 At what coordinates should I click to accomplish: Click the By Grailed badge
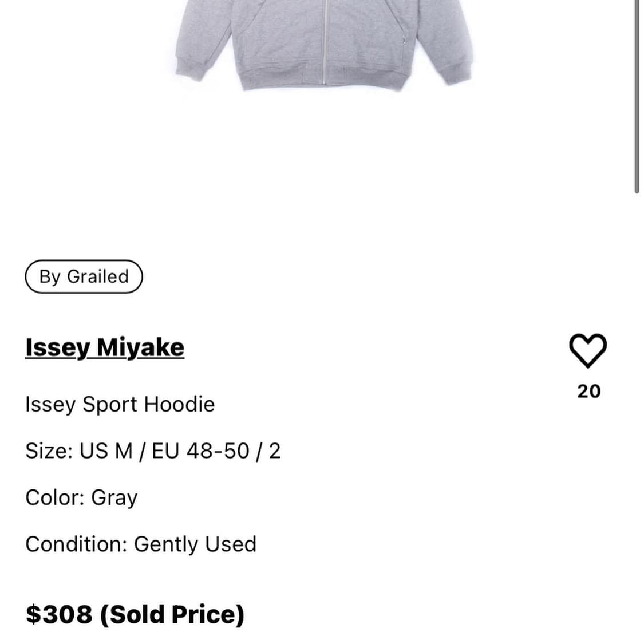coord(84,276)
